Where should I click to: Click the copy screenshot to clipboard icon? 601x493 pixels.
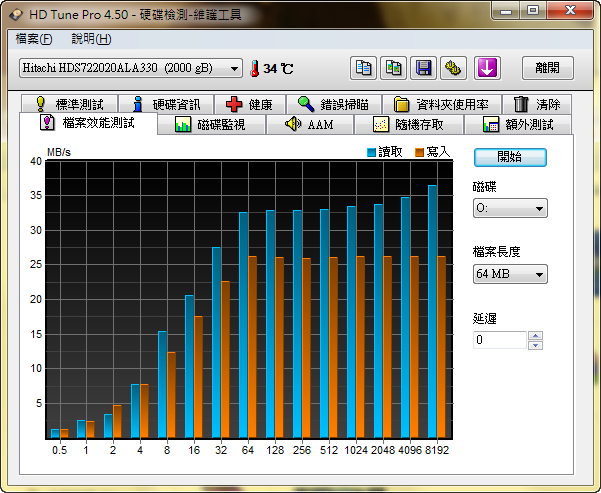(x=393, y=68)
